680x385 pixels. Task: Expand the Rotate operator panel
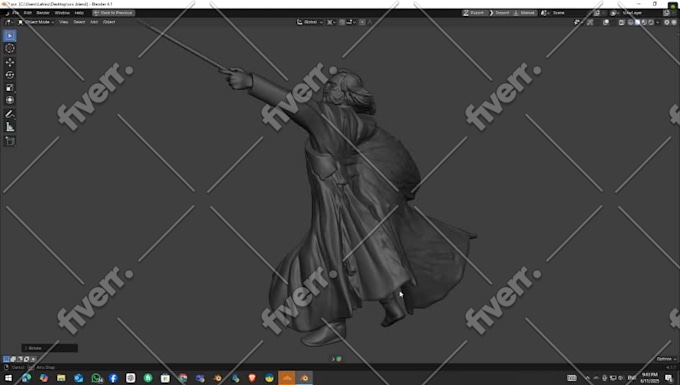(x=49, y=348)
